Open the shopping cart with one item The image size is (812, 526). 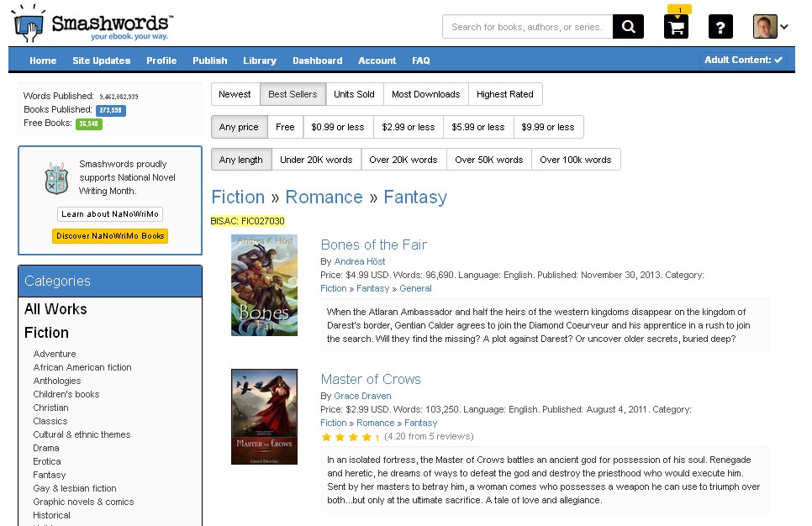click(x=675, y=27)
